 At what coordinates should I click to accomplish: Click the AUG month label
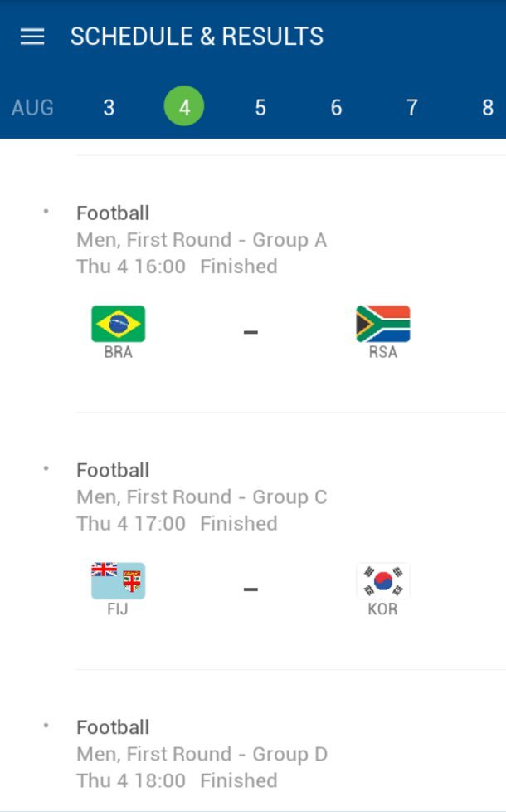point(32,107)
